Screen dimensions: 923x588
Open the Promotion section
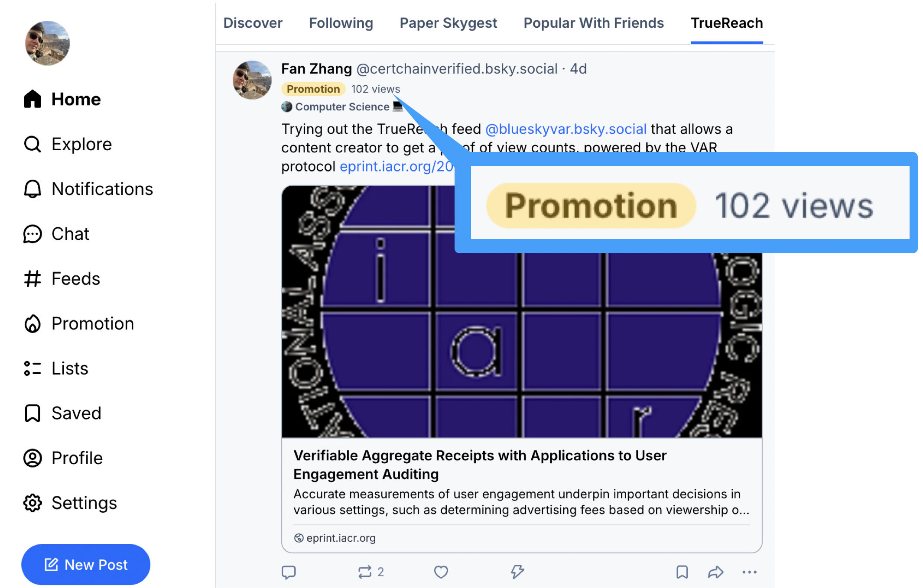[x=92, y=323]
